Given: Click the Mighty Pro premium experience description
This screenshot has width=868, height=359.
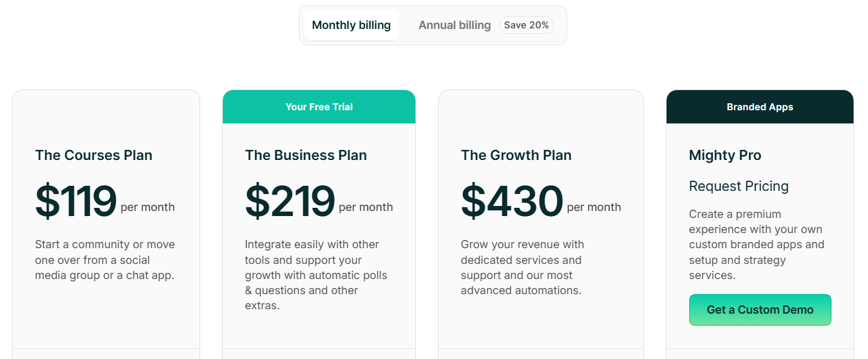Looking at the screenshot, I should (x=756, y=244).
